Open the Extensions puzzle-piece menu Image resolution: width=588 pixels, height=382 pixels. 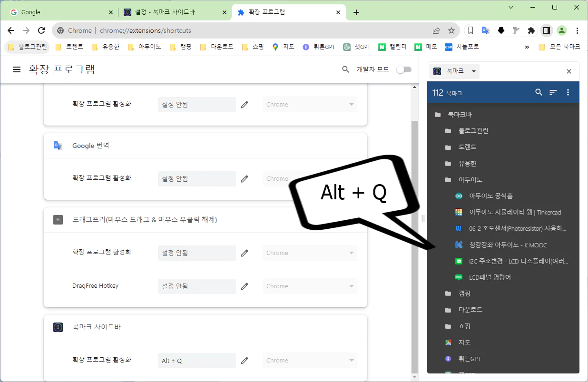(531, 30)
